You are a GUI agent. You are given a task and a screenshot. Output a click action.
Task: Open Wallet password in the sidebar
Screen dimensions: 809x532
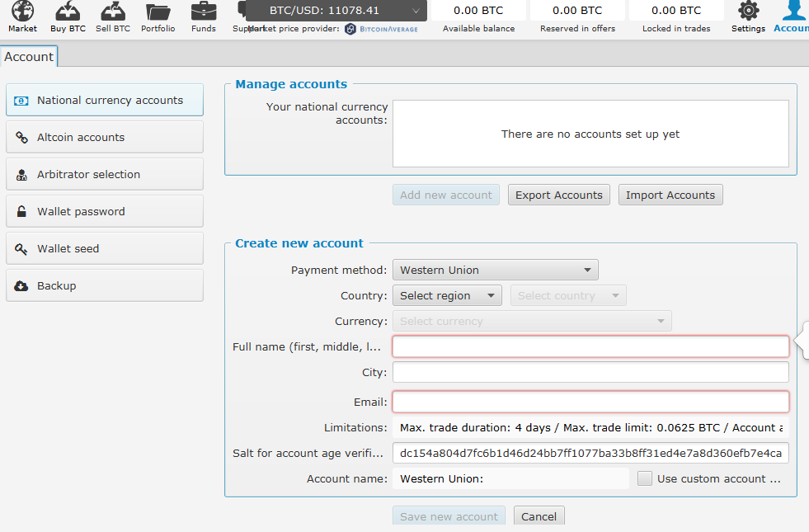[x=105, y=211]
